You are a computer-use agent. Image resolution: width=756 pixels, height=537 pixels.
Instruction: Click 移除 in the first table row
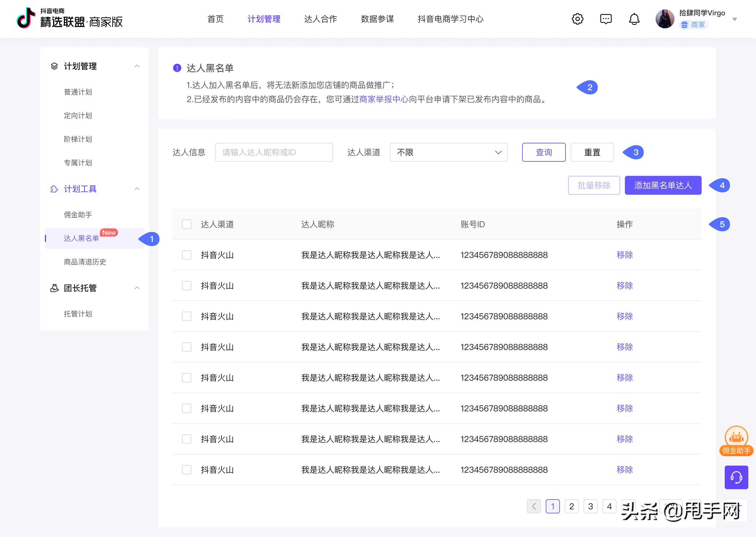[x=625, y=255]
